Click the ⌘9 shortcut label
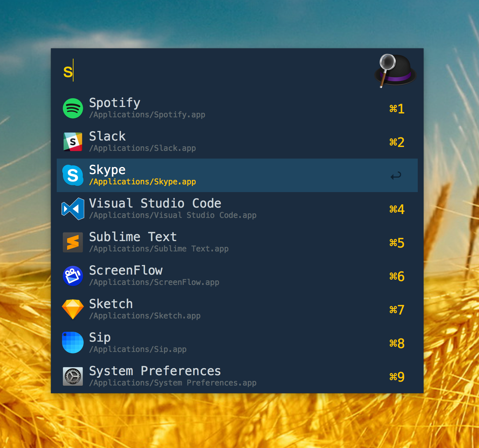 (397, 377)
